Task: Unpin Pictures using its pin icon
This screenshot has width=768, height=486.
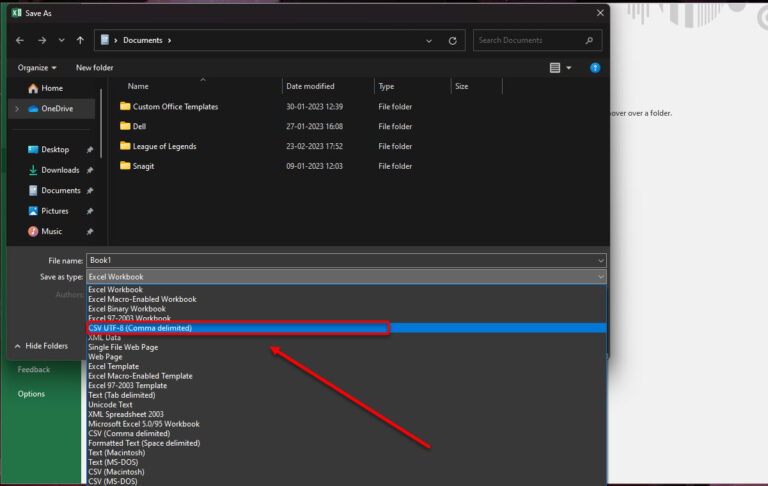Action: click(x=90, y=211)
